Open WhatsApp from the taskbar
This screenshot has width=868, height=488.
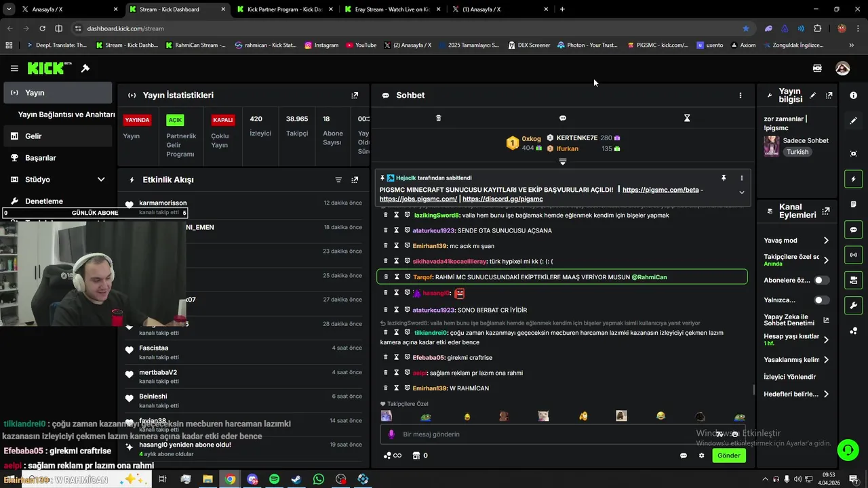319,479
